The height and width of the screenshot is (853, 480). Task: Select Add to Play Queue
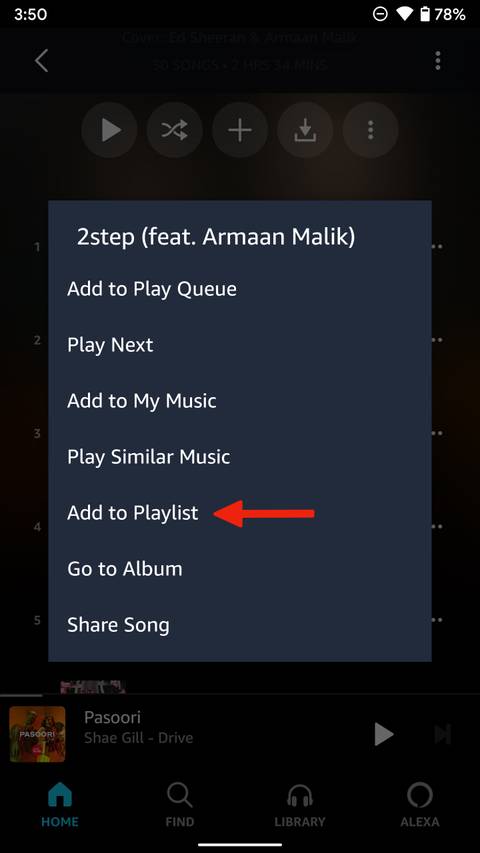(152, 289)
